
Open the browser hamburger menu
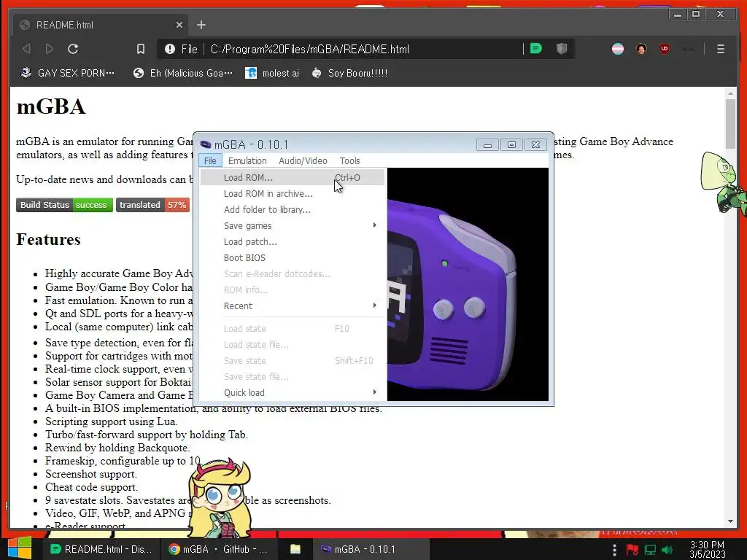coord(720,49)
